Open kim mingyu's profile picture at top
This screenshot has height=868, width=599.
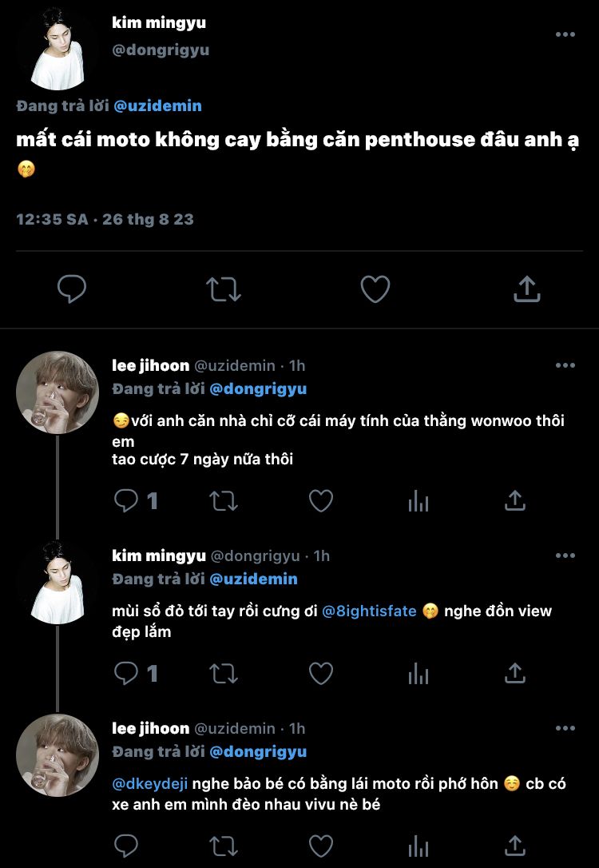pos(58,50)
